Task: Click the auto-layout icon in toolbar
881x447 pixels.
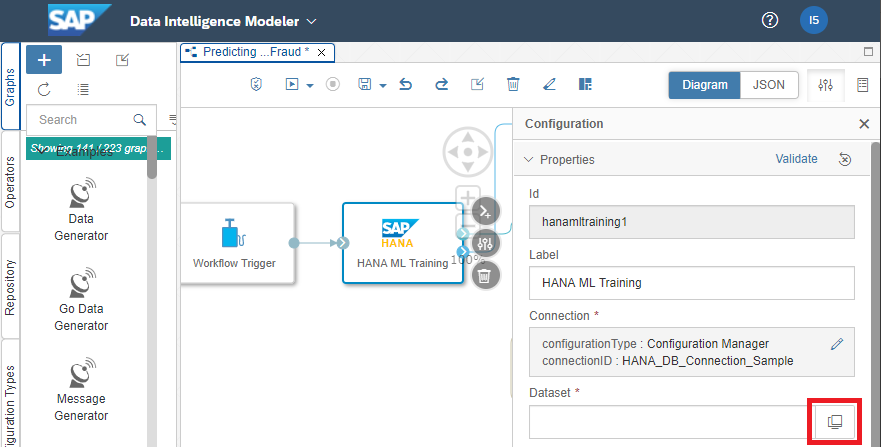Action: (586, 85)
